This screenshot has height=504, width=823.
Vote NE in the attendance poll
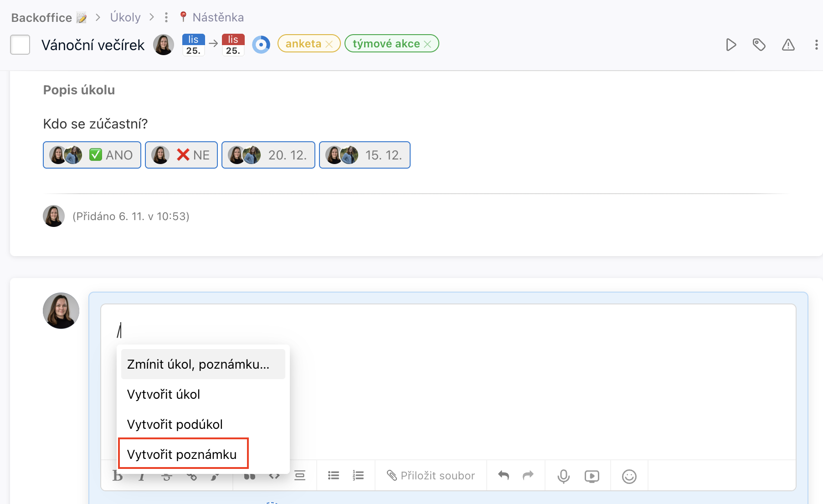181,155
